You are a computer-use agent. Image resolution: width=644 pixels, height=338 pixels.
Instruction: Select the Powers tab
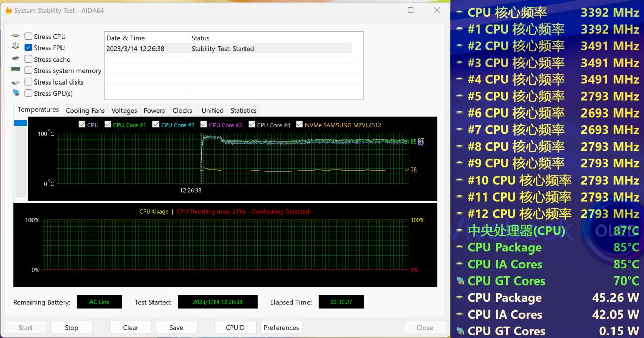tap(154, 110)
